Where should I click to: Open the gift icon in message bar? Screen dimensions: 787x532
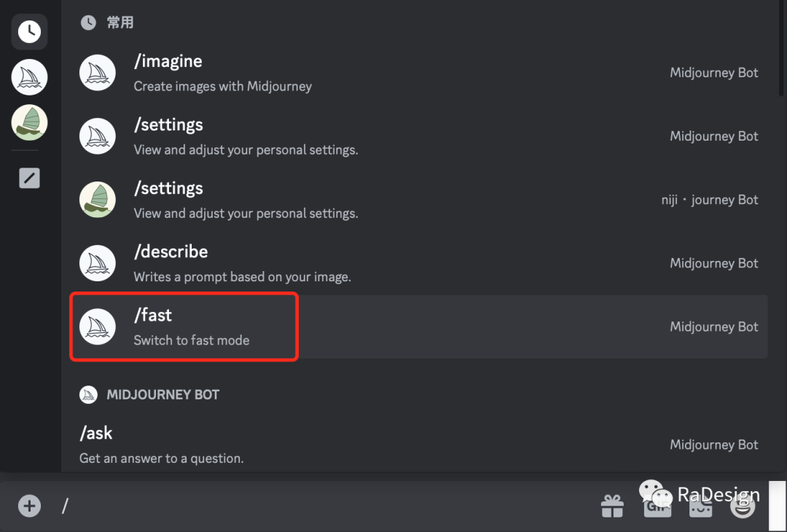click(x=612, y=506)
